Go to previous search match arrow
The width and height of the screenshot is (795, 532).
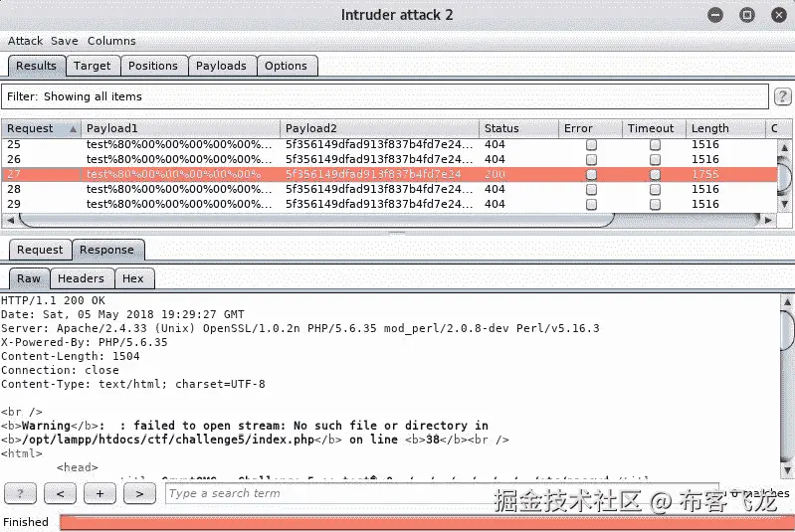pos(60,493)
